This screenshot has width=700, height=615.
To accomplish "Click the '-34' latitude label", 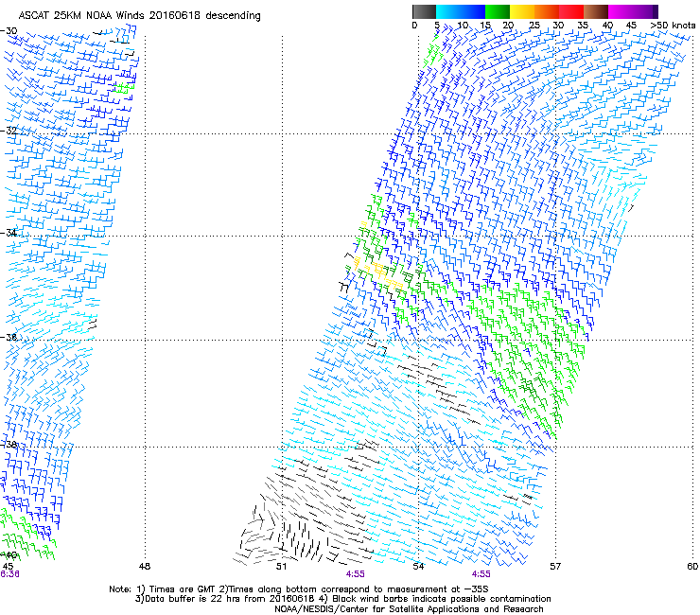I will [x=9, y=233].
